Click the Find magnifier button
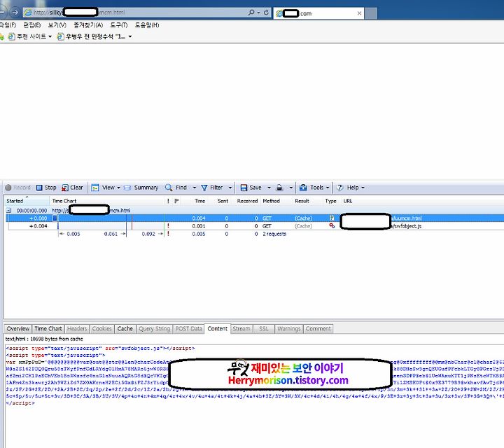The image size is (504, 448). coord(176,188)
